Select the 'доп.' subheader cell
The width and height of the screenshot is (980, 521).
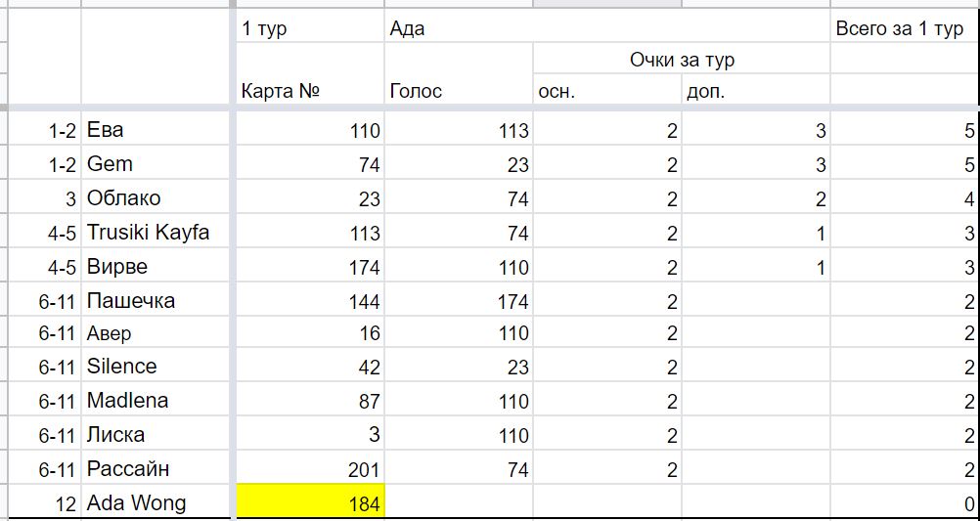point(756,90)
